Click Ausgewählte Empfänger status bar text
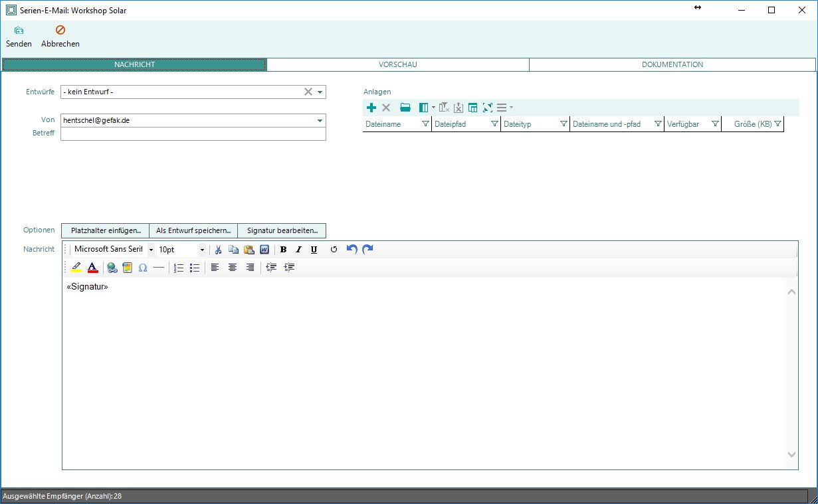818x504 pixels. click(62, 496)
